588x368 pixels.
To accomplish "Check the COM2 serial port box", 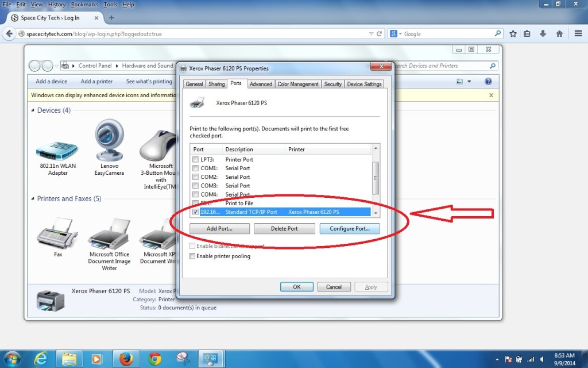I will click(x=195, y=177).
